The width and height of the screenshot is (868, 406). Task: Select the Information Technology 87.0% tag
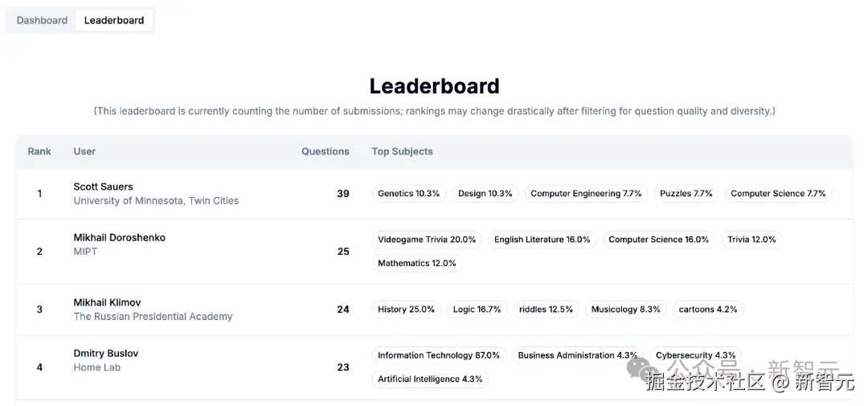pos(438,355)
